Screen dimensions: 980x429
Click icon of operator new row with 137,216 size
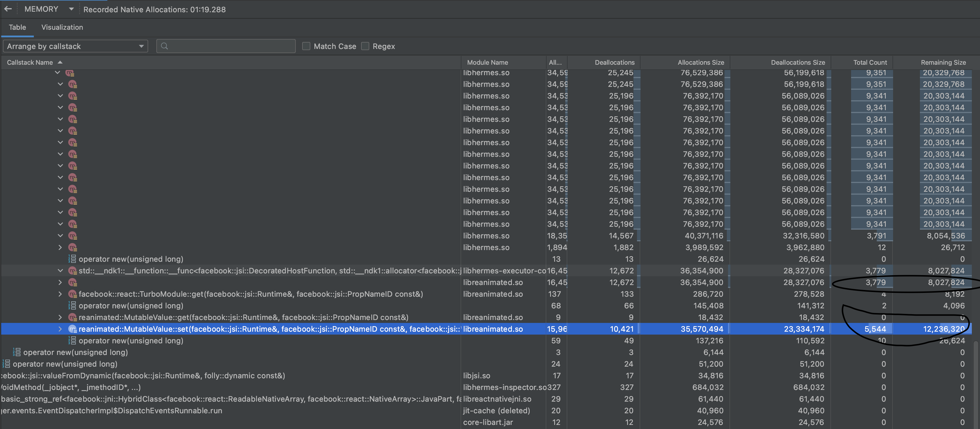72,341
